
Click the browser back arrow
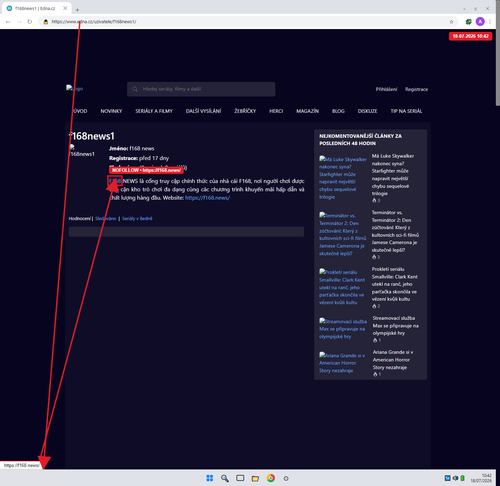point(8,22)
